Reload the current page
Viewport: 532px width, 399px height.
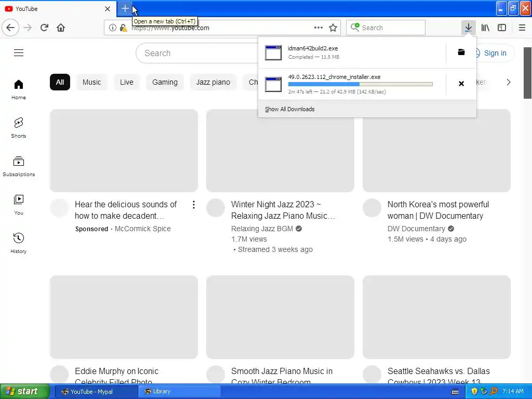click(44, 28)
